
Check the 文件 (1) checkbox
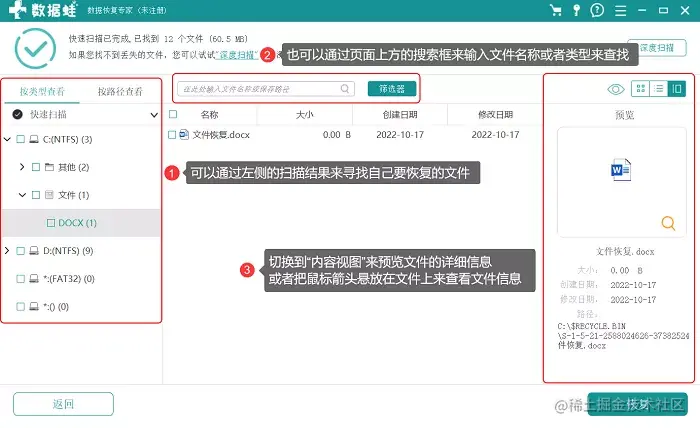[x=36, y=195]
